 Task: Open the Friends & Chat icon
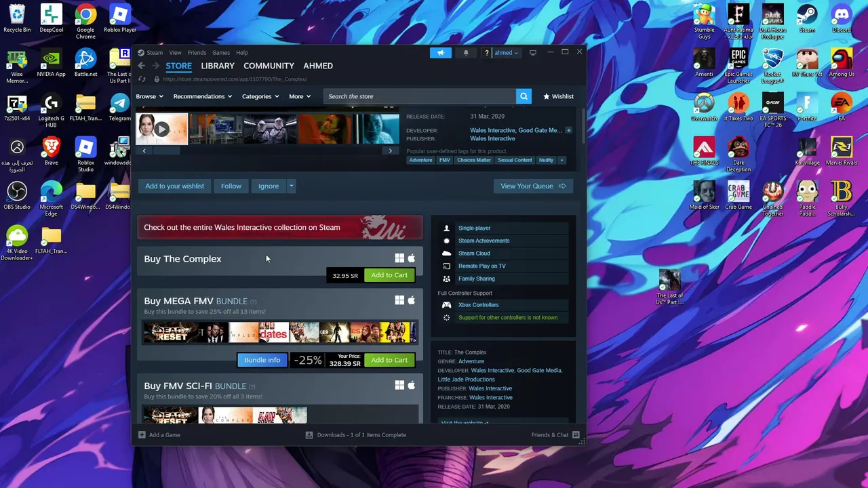pos(576,435)
